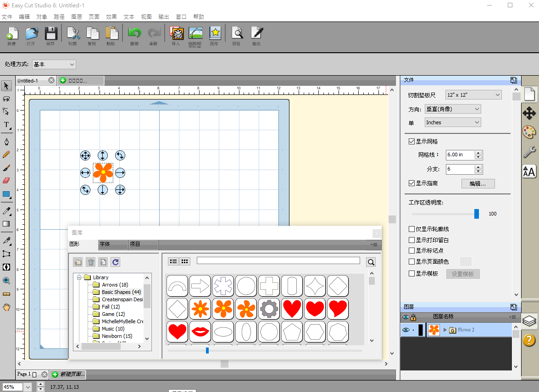
Task: Uncheck the 显示网格 checkbox
Action: click(411, 141)
